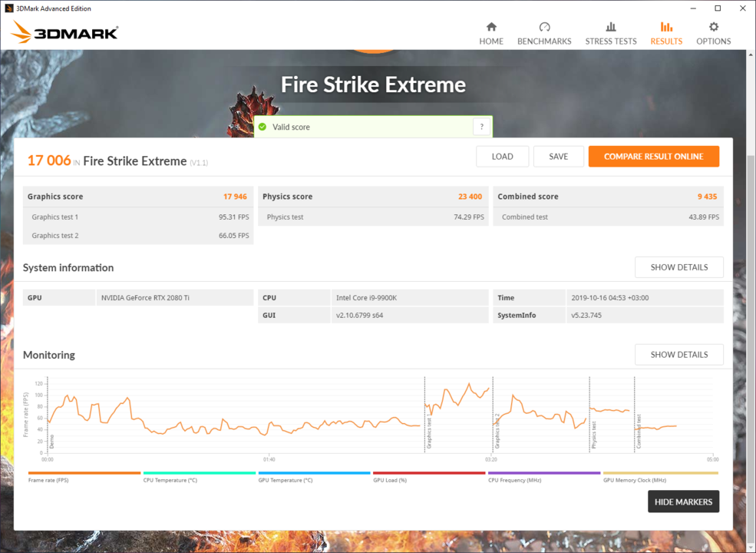Click the SystemInfo version v5.23.745

point(586,315)
